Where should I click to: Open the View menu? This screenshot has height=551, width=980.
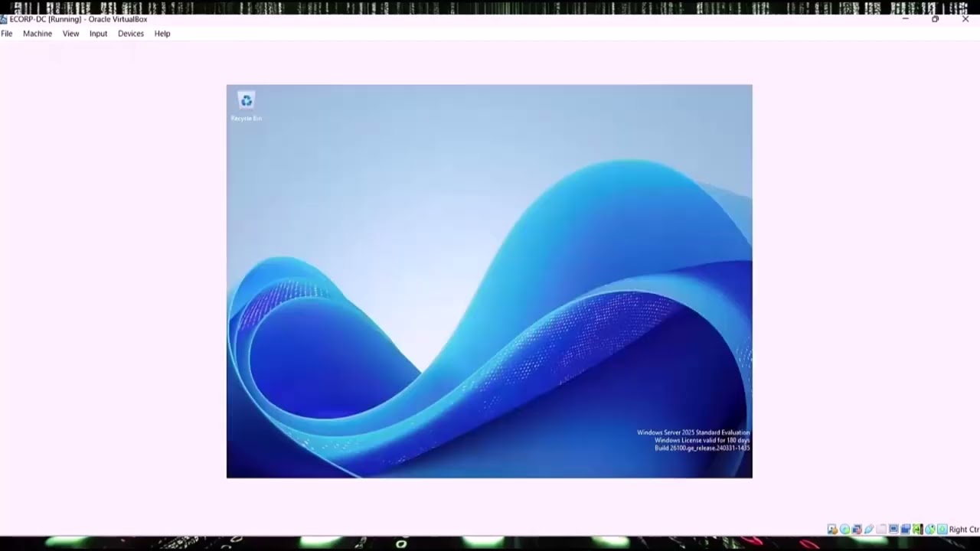(x=70, y=34)
